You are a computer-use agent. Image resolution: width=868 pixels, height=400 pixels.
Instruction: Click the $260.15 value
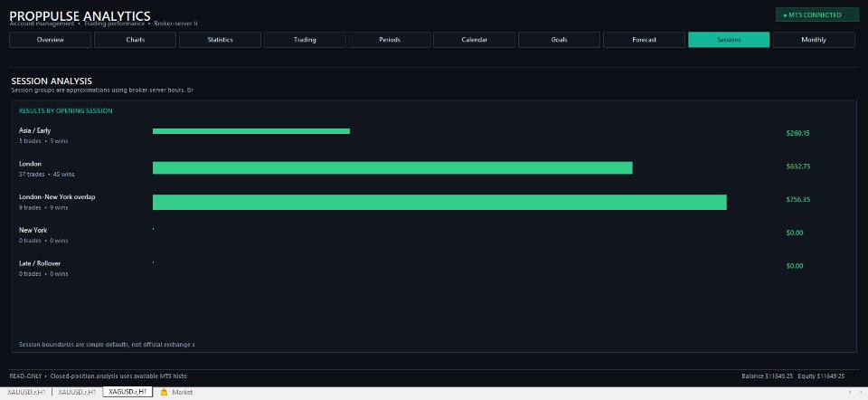[797, 133]
